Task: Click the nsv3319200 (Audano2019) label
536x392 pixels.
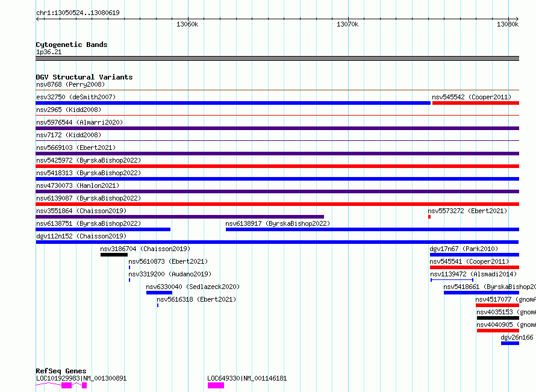Action: pyautogui.click(x=170, y=274)
